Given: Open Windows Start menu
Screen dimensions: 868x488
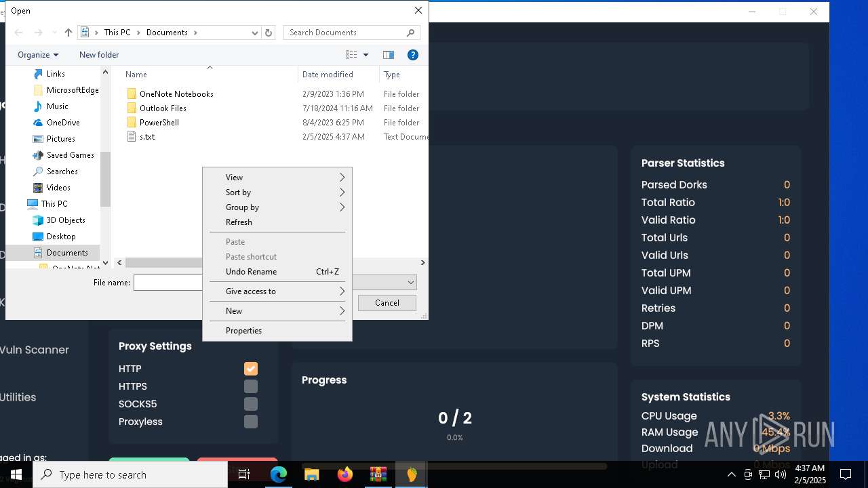Looking at the screenshot, I should (x=16, y=474).
